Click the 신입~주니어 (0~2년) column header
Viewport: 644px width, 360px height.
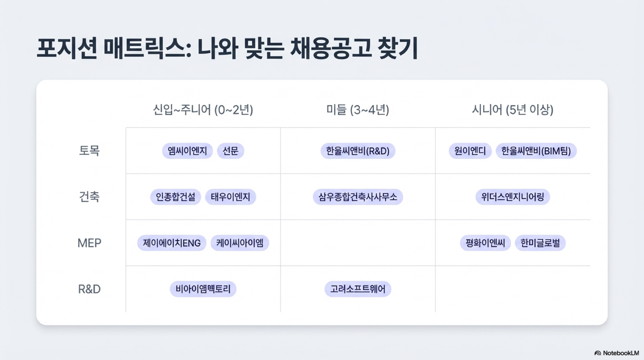point(203,110)
